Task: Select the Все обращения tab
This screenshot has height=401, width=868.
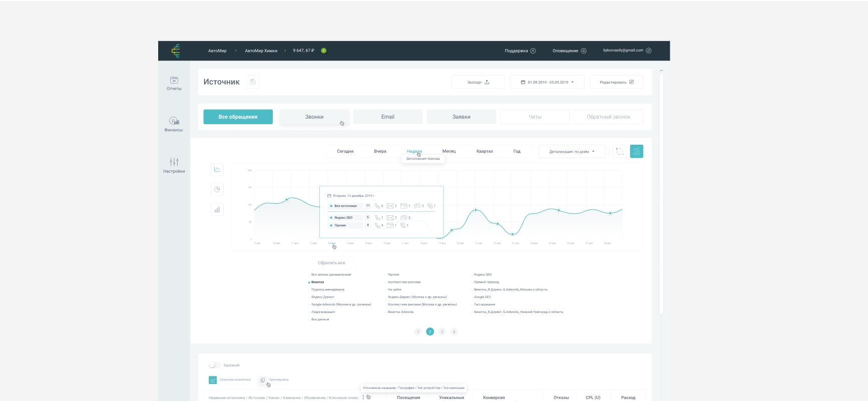Action: pyautogui.click(x=238, y=117)
